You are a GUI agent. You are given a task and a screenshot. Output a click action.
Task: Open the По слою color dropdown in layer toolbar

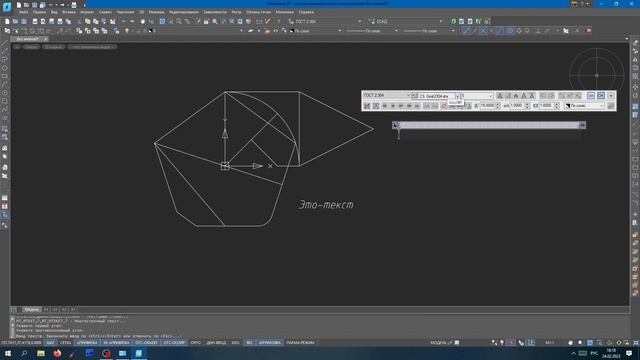(340, 31)
